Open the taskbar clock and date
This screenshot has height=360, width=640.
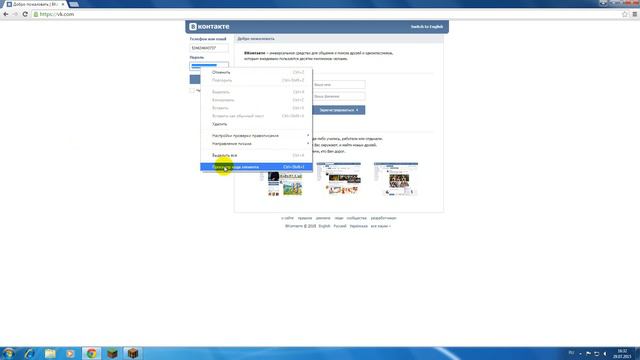point(622,354)
